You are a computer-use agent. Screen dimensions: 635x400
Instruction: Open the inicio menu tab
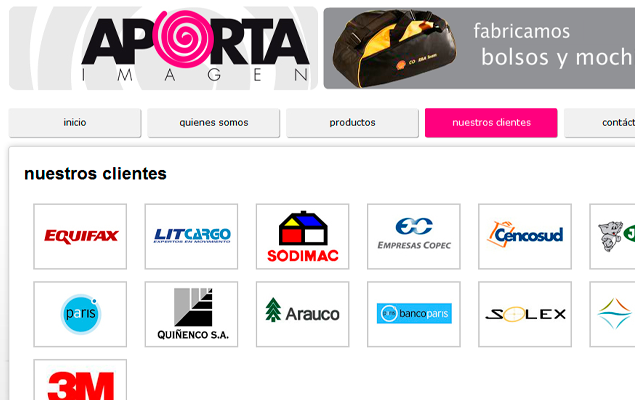point(75,123)
